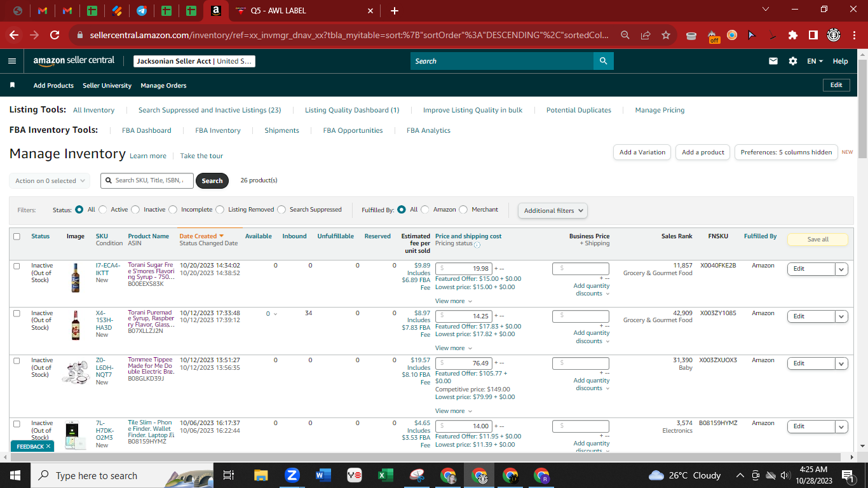The height and width of the screenshot is (488, 868).
Task: Click the share page icon in address bar
Action: point(646,35)
